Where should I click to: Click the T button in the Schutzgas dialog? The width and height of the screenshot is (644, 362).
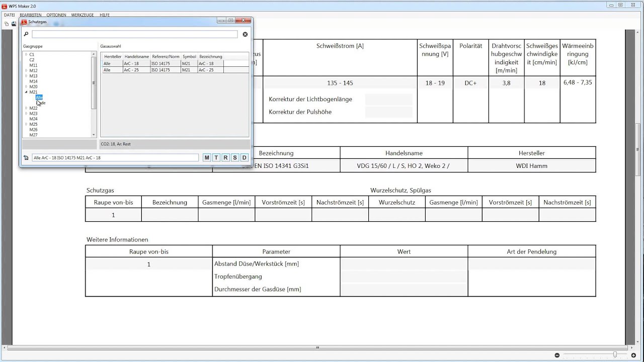(216, 158)
